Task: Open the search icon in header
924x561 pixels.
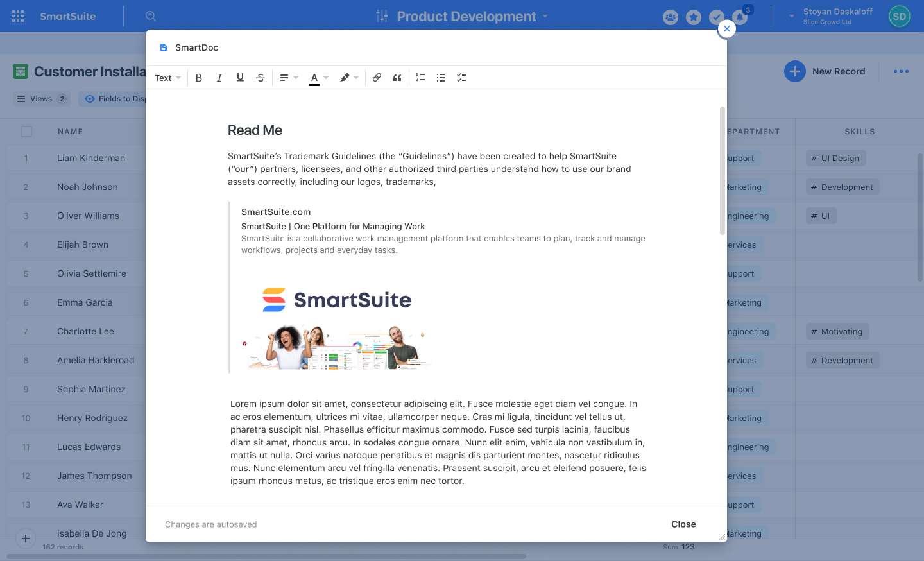Action: [151, 16]
